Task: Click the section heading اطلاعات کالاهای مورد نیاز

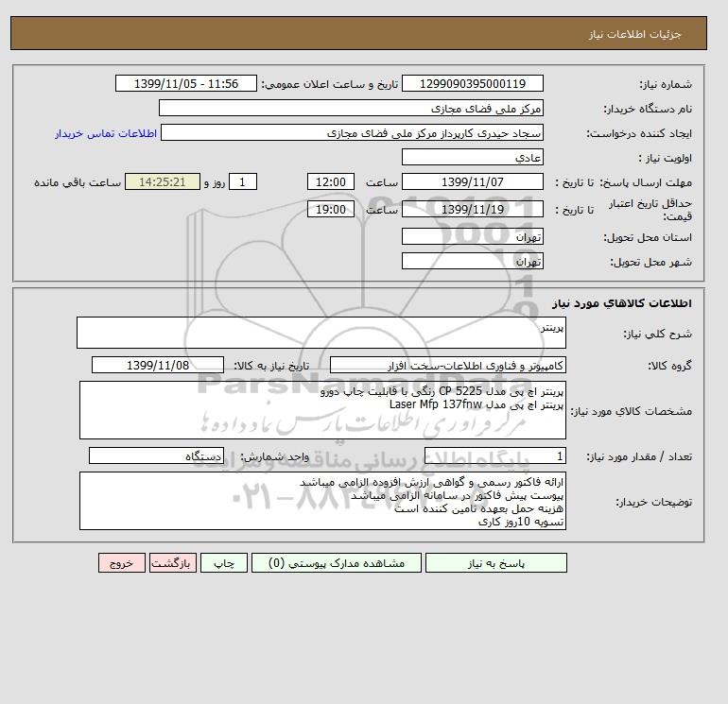Action: [x=622, y=303]
